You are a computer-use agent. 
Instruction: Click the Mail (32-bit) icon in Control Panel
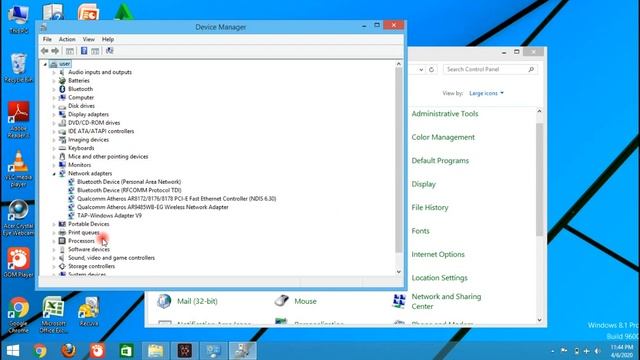point(164,301)
